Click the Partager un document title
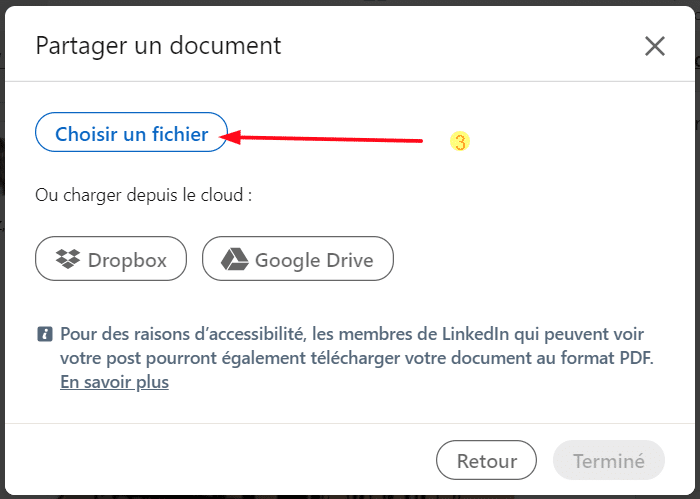 coord(158,46)
